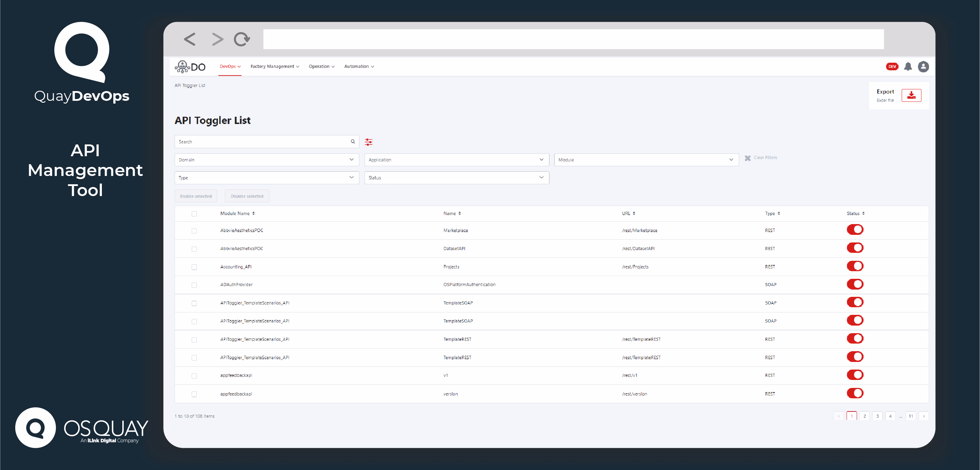Select the header checkbox to select all rows
Screen dimensions: 980x470
[x=194, y=213]
